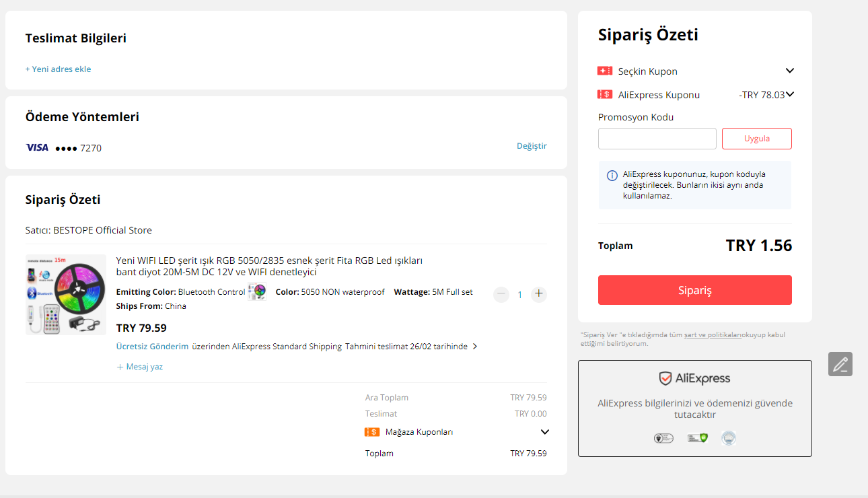Increase item quantity with plus button
Screen dimensions: 868x498
click(x=538, y=294)
